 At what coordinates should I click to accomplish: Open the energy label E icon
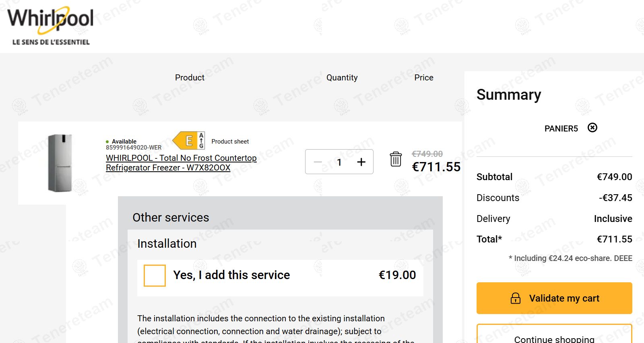189,141
